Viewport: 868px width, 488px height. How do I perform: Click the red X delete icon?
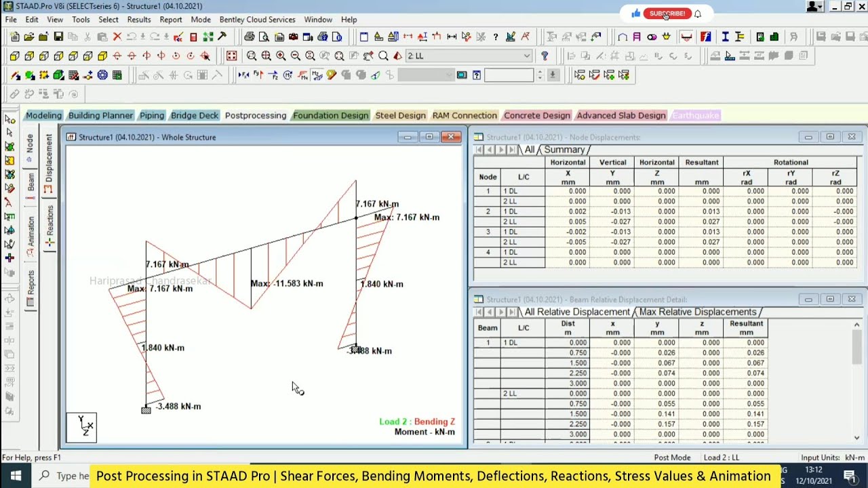117,37
